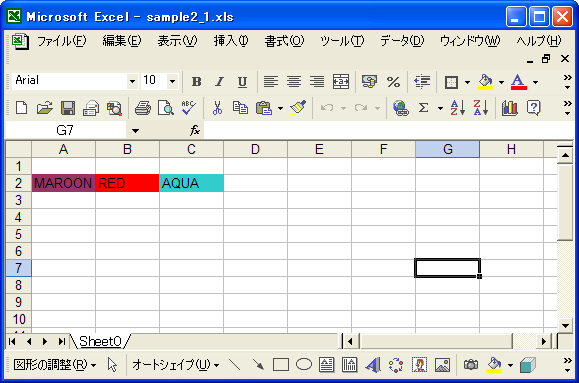Open font name dropdown
This screenshot has height=383, width=579.
(x=132, y=81)
